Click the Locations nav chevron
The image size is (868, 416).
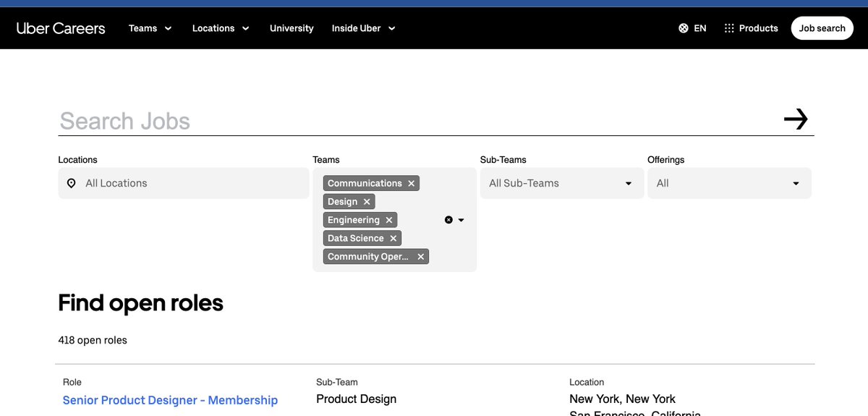click(245, 28)
